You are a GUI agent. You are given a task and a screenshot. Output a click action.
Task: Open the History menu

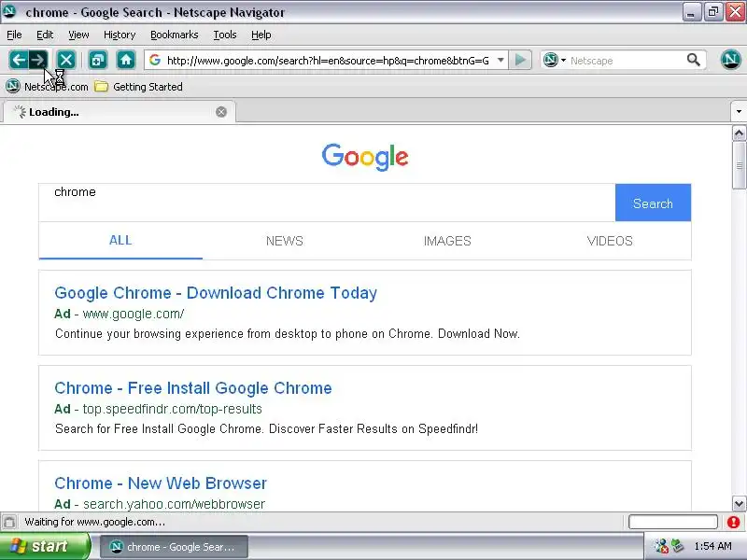coord(120,35)
